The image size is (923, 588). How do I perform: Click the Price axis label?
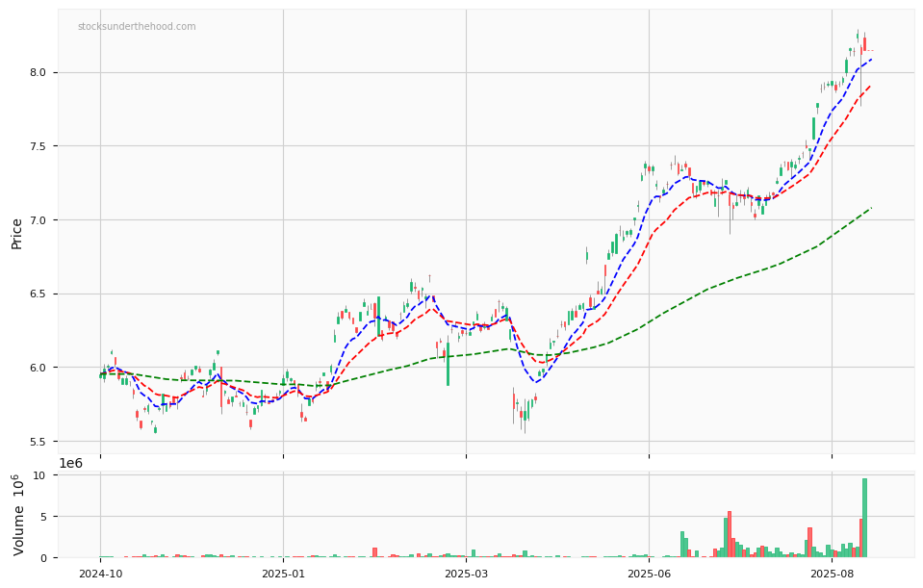tap(17, 232)
